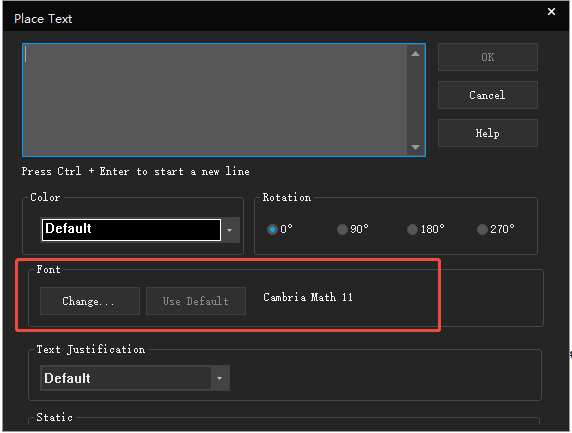Click the scroll up arrow in text box
Viewport: 572px width, 433px height.
point(415,54)
